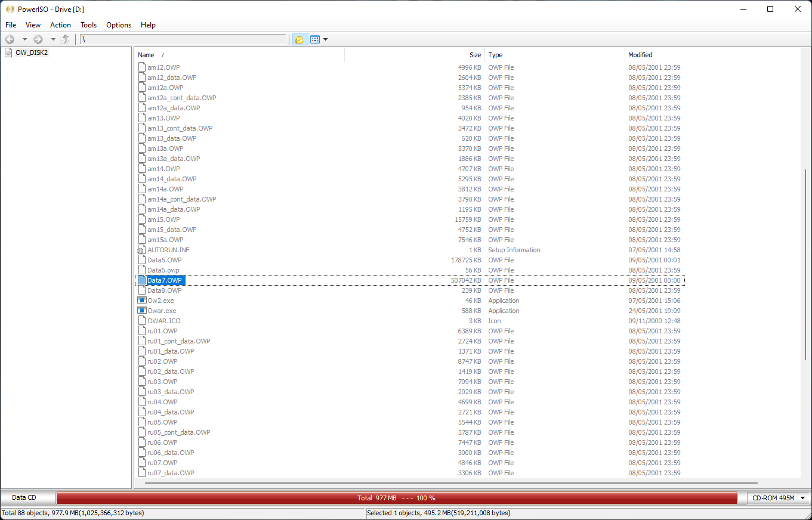This screenshot has width=812, height=520.
Task: Click the ru05.OWP file icon
Action: click(141, 422)
